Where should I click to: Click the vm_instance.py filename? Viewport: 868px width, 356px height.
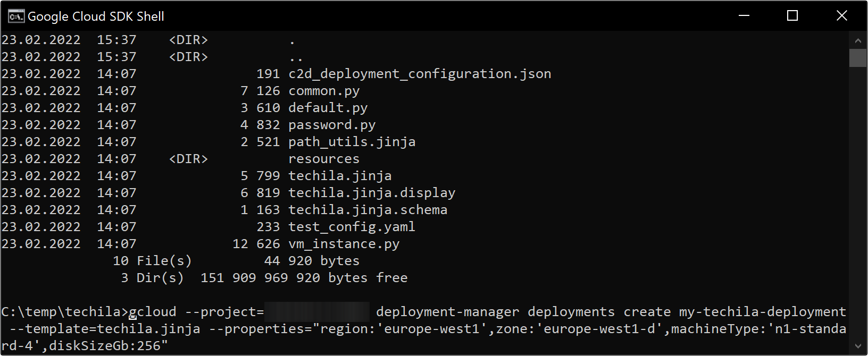[x=344, y=244]
